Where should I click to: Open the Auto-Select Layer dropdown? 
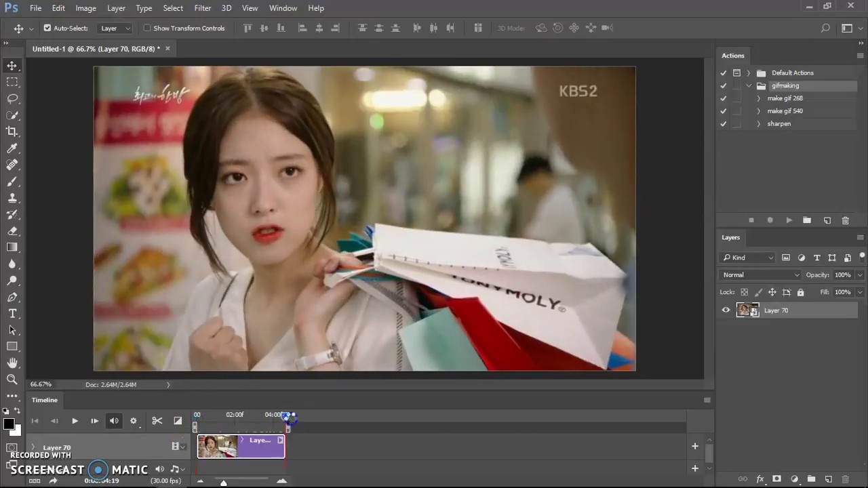[x=115, y=28]
